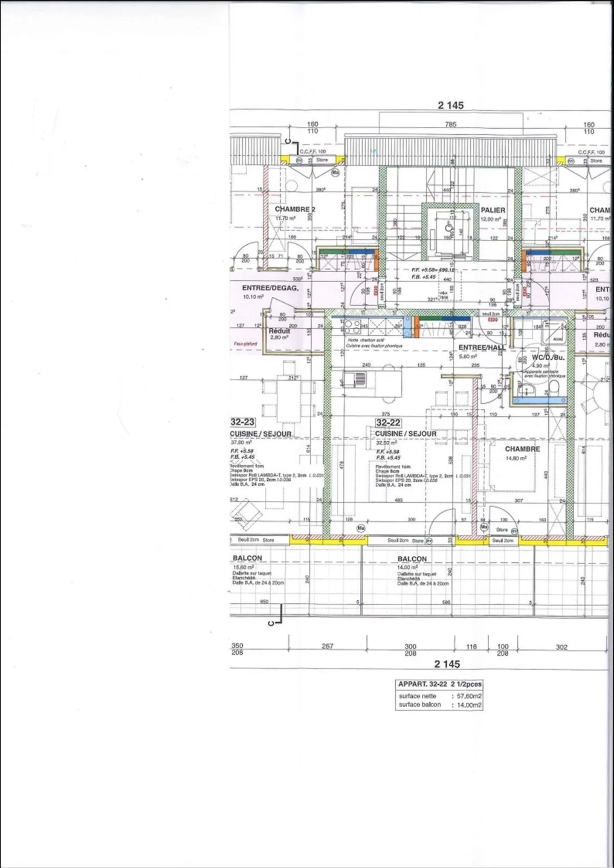Image resolution: width=614 pixels, height=868 pixels.
Task: Click the boxed 32-22 apartment number
Action: (388, 422)
